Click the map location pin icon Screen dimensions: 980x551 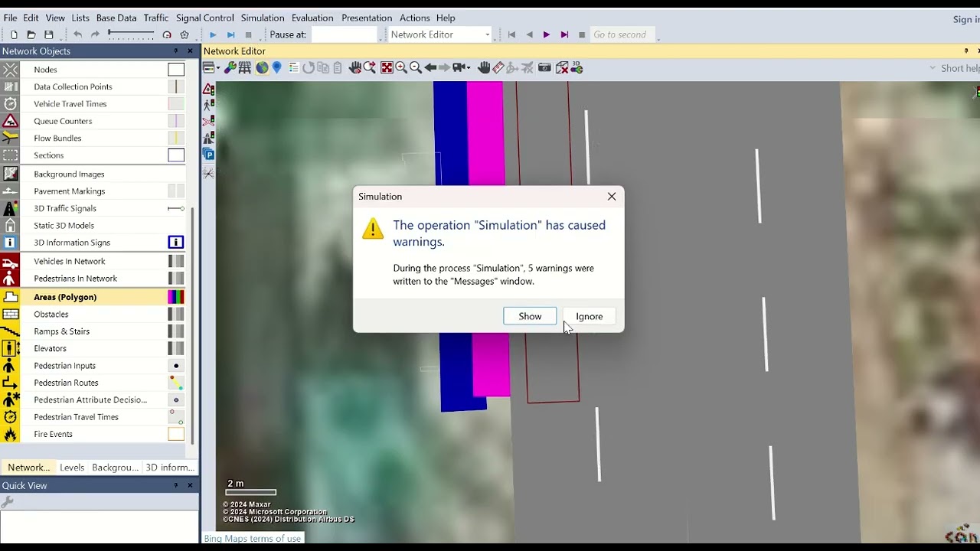coord(277,67)
